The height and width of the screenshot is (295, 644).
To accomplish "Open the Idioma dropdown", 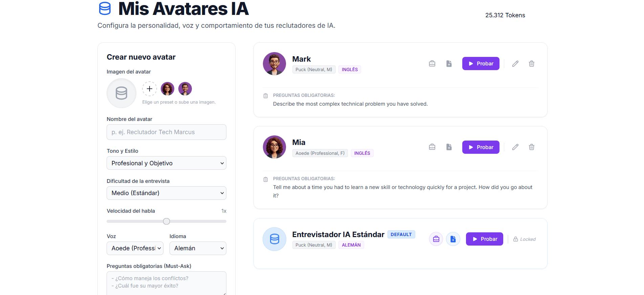I will 198,248.
